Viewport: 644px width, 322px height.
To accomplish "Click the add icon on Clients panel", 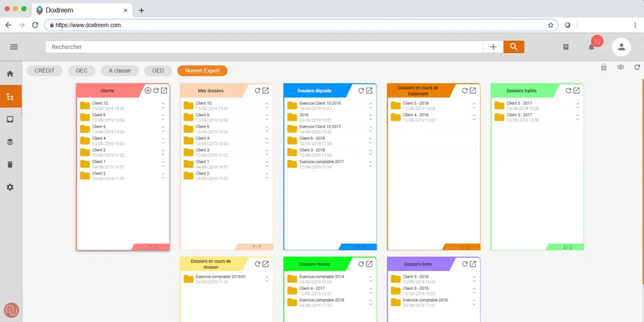I will (148, 91).
